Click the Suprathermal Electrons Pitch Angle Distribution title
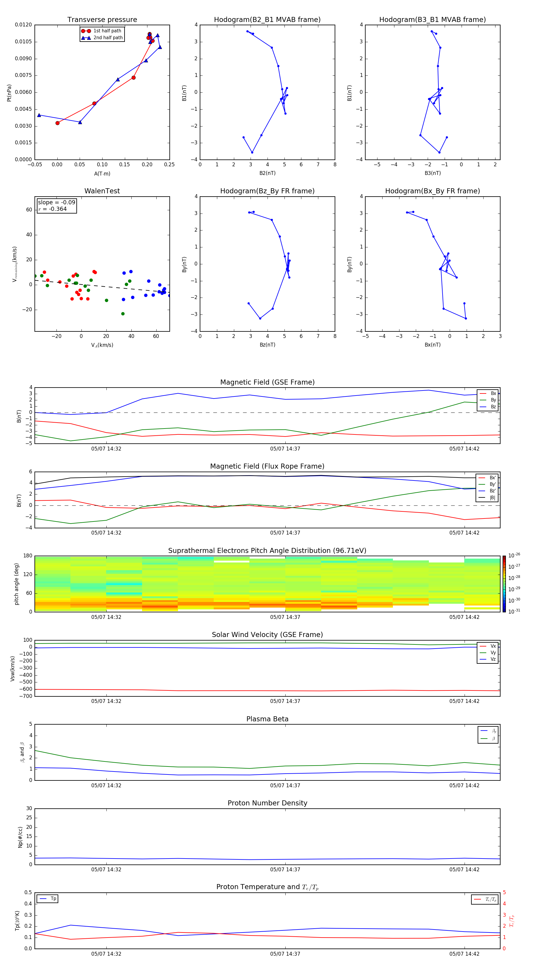 (x=267, y=551)
